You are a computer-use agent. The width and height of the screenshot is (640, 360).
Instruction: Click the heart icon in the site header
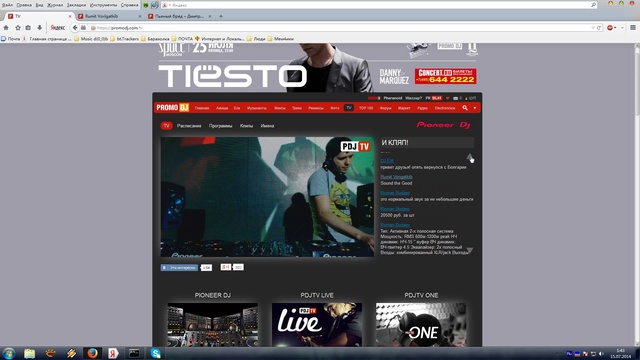point(447,98)
